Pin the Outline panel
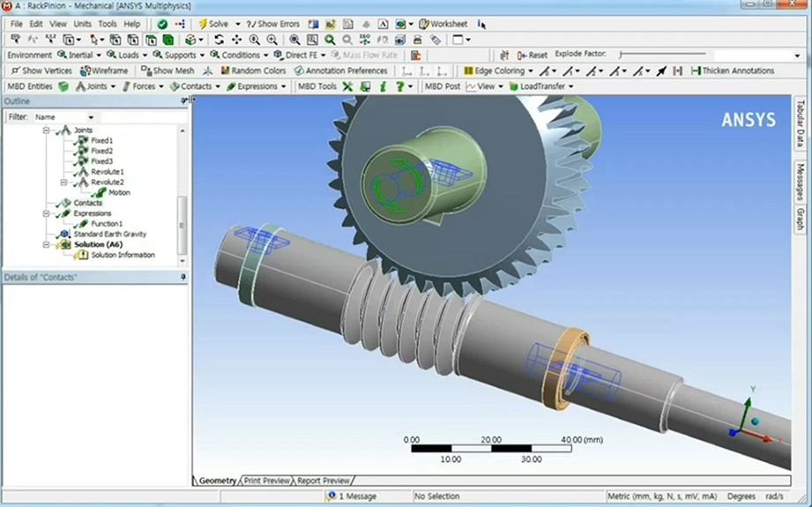Screen dimensions: 812x507 184,101
